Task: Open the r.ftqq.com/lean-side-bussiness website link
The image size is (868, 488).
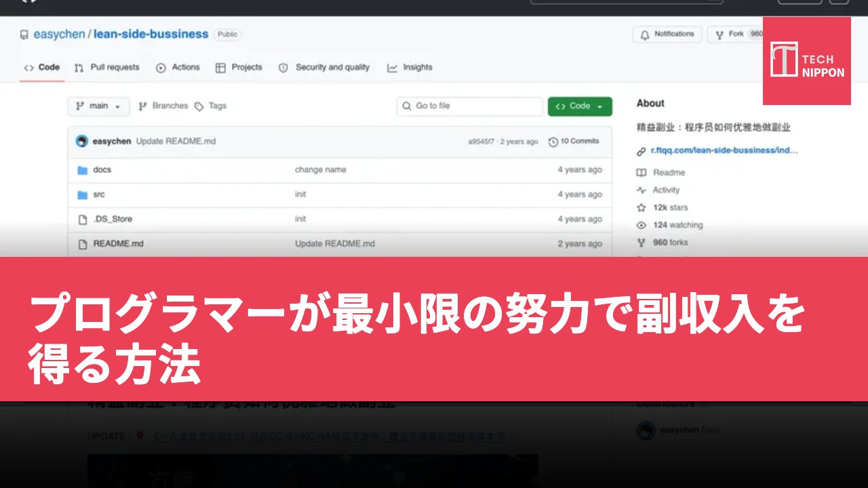Action: tap(724, 150)
